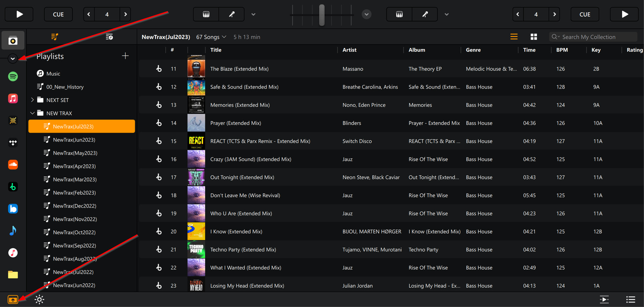Select the NewTrax(May2023) playlist
644x307 pixels.
pyautogui.click(x=75, y=153)
